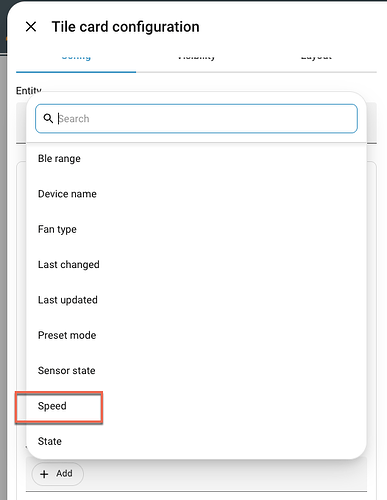The height and width of the screenshot is (500, 387).
Task: Click the dimmed background beside the dialog
Action: pyautogui.click(x=3, y=267)
